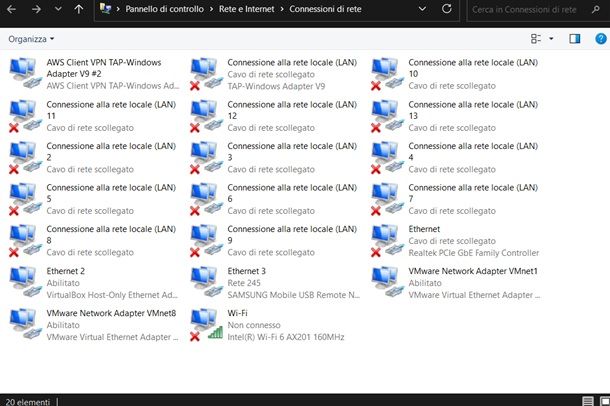Select the Realtek Ethernet adapter icon
The image size is (610, 406).
point(387,240)
